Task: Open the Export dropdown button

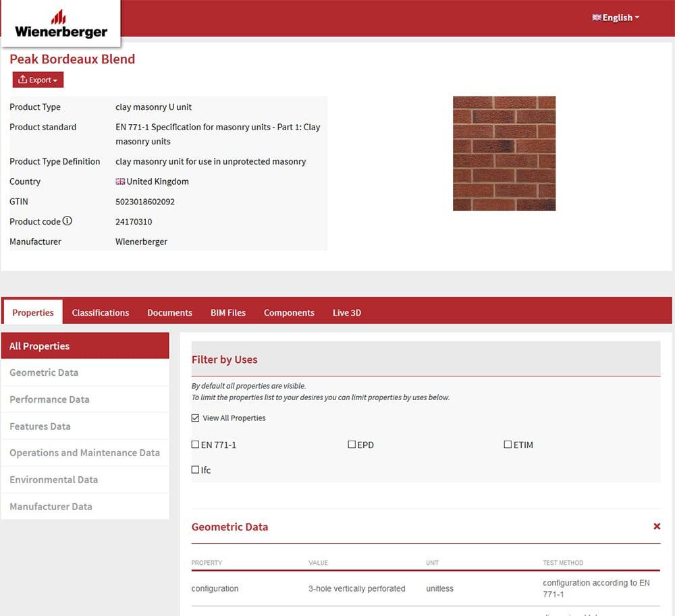Action: coord(38,80)
